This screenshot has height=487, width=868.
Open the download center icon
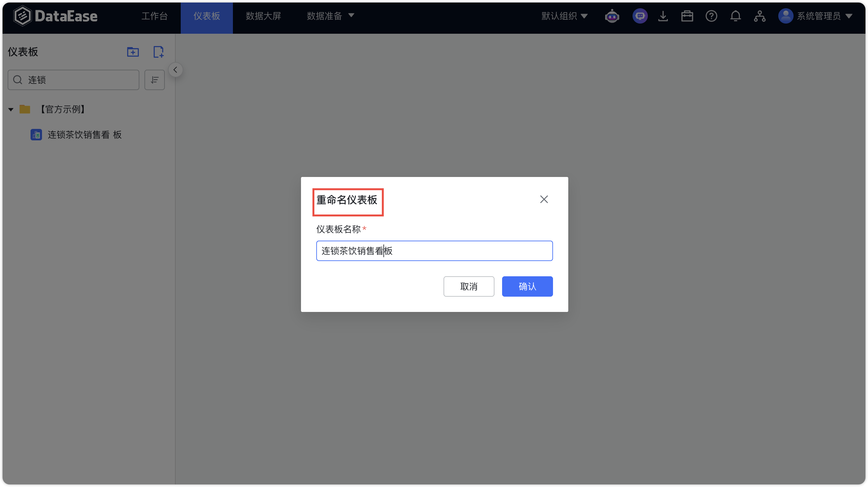[x=663, y=16]
